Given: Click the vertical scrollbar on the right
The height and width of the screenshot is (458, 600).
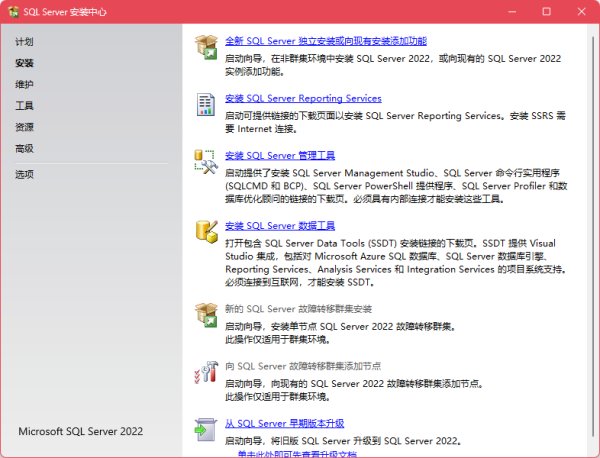Looking at the screenshot, I should click(x=593, y=237).
